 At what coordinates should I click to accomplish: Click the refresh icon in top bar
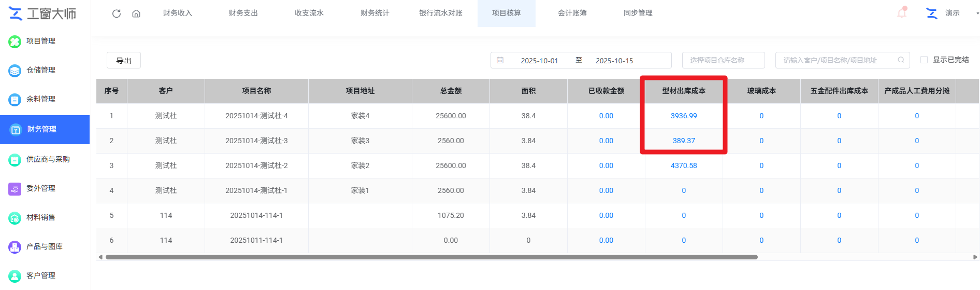pyautogui.click(x=117, y=13)
